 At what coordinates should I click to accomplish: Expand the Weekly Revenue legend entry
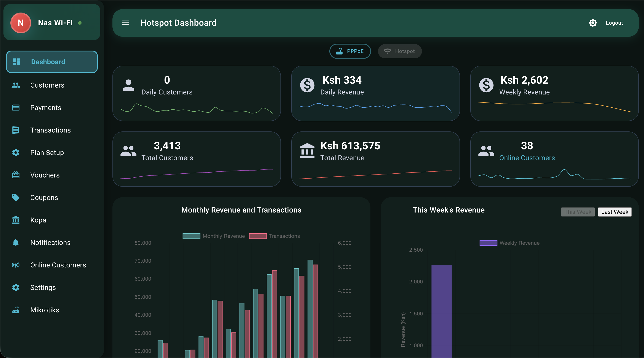(x=509, y=243)
